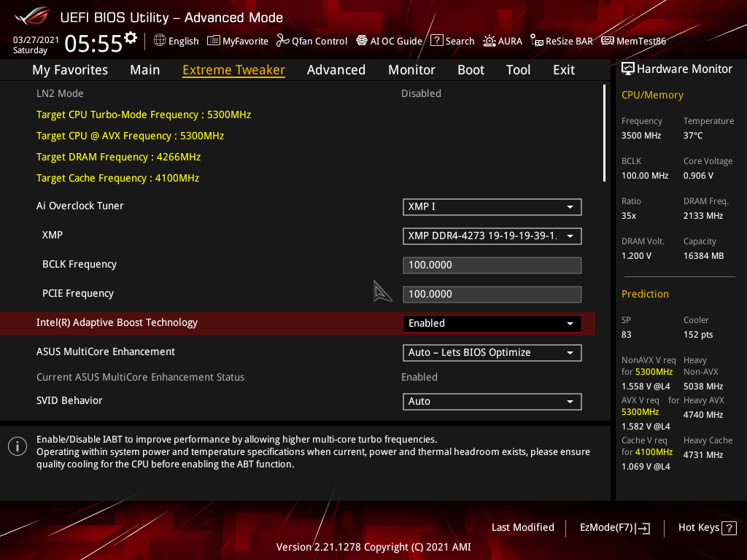This screenshot has width=747, height=560.
Task: Click the English language label
Action: pyautogui.click(x=183, y=41)
